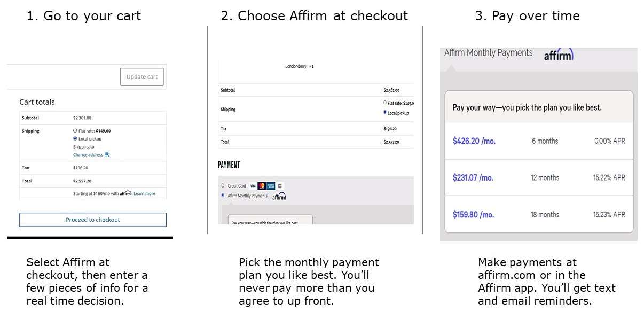Click the Proceed to checkout button
This screenshot has width=644, height=319.
93,220
